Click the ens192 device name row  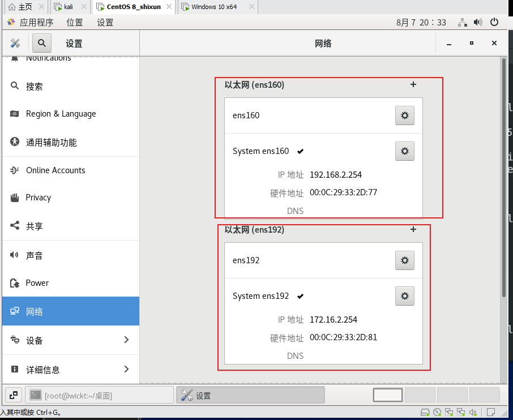(x=323, y=260)
